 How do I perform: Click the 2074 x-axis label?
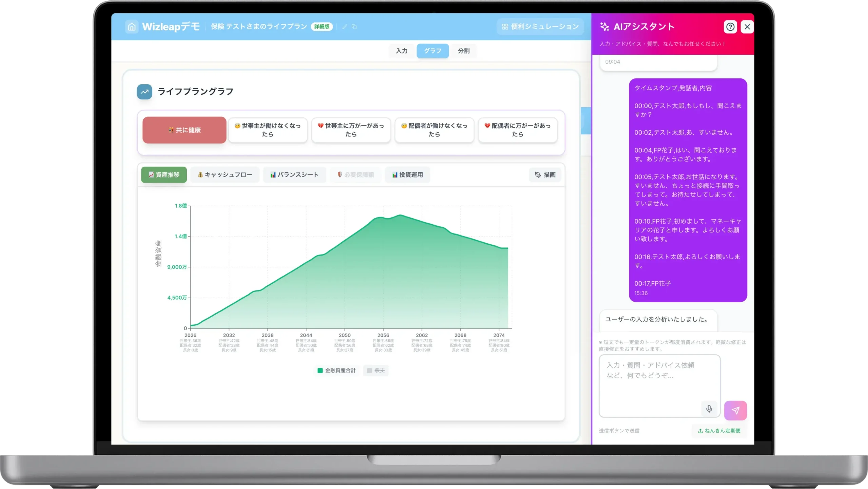(499, 335)
